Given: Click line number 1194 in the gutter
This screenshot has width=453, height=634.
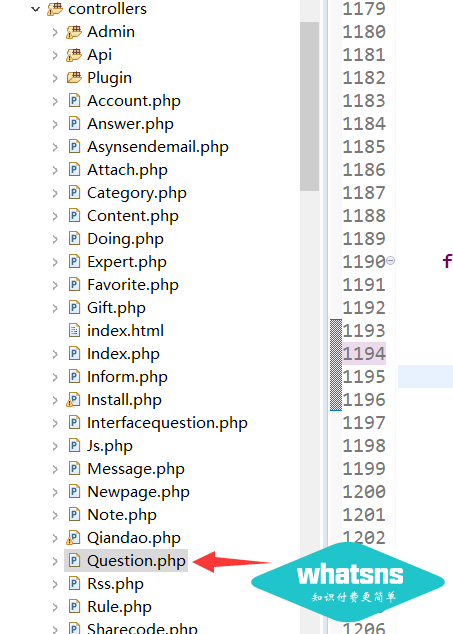Looking at the screenshot, I should pos(364,354).
